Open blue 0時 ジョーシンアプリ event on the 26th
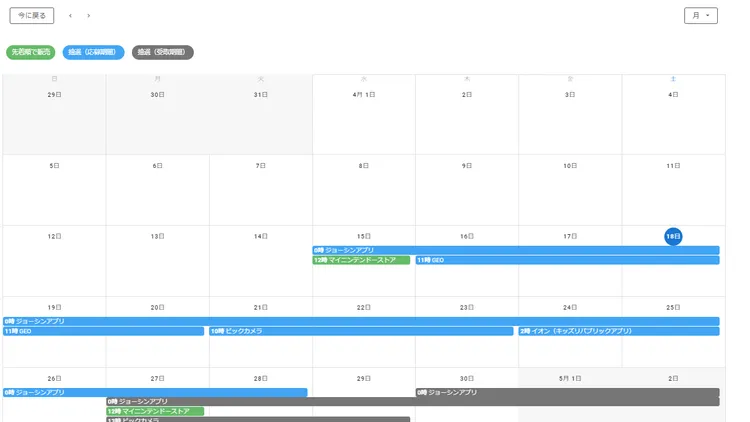The width and height of the screenshot is (750, 422). click(x=155, y=392)
